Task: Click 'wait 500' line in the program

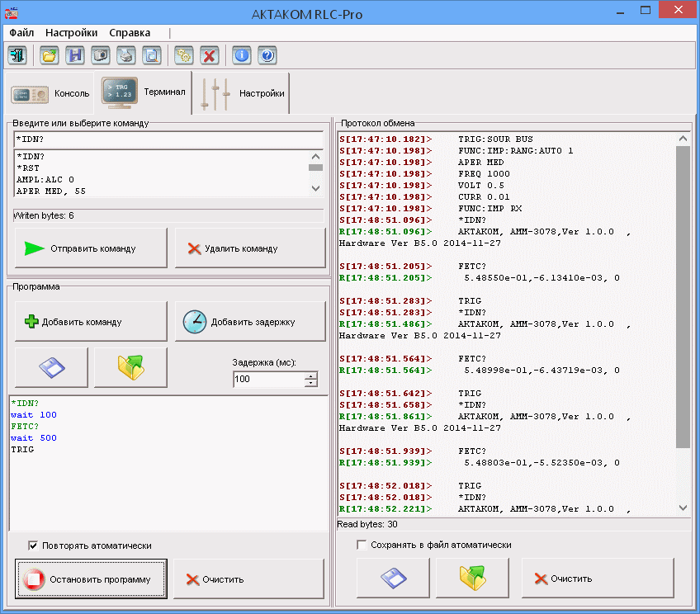Action: (x=34, y=438)
